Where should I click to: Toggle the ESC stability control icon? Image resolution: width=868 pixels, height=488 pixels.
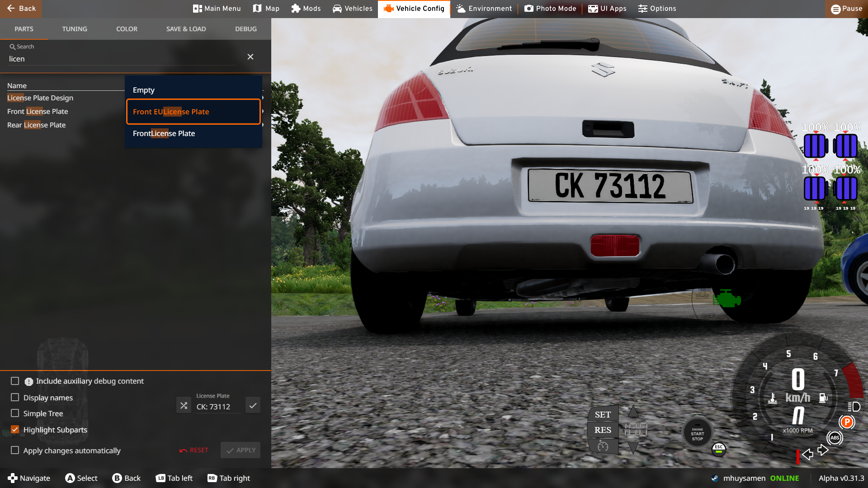click(x=719, y=449)
